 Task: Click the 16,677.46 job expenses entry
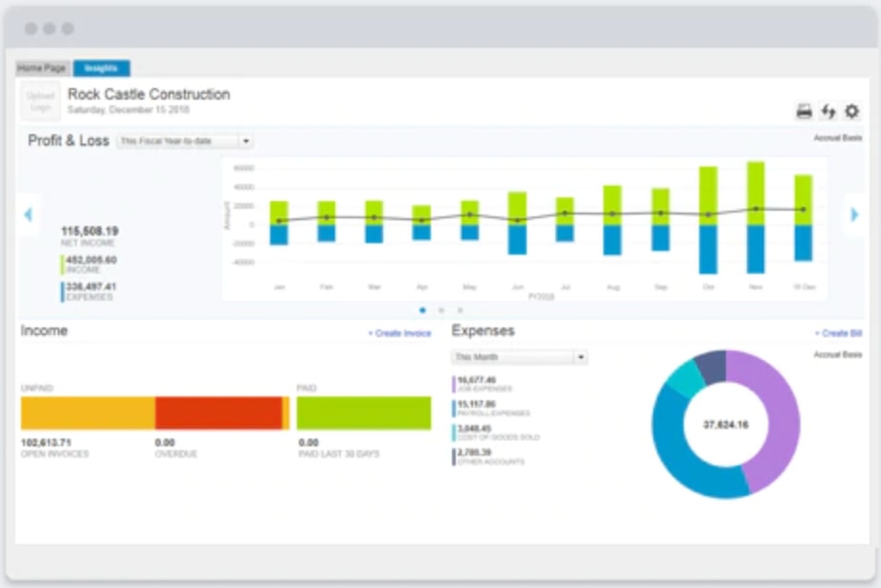point(483,384)
